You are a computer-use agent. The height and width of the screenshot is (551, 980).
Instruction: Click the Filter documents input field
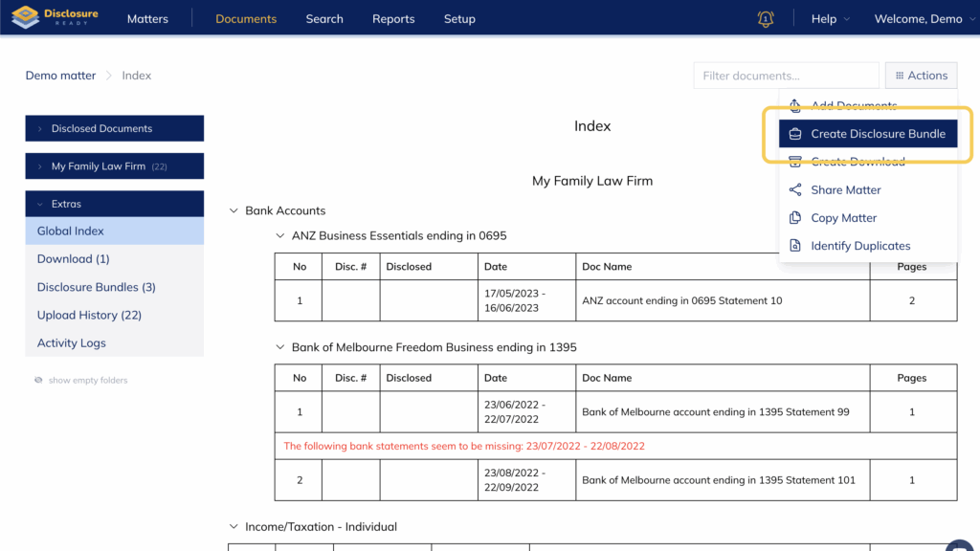[x=786, y=76]
